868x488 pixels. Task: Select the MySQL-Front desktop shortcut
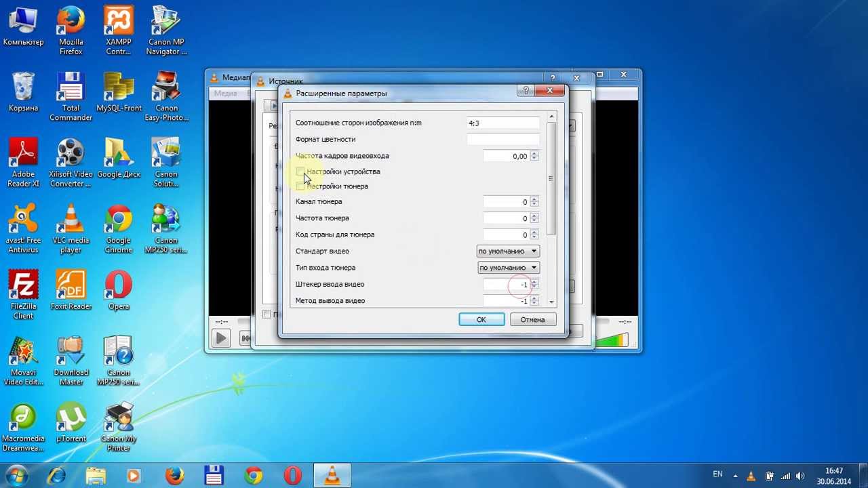119,93
